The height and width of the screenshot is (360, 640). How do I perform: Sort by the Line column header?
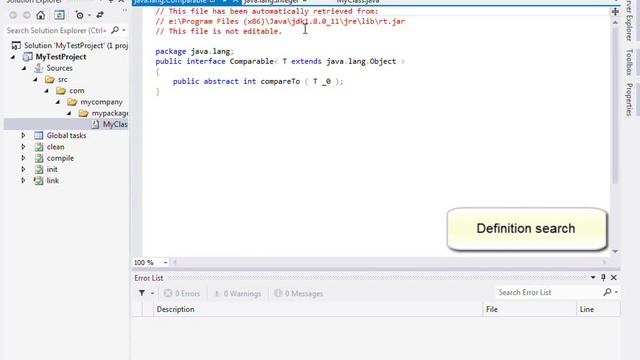click(598, 309)
